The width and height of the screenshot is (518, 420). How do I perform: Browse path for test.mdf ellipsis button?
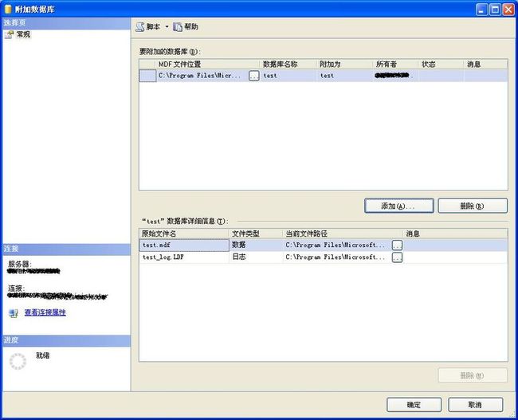pos(397,245)
